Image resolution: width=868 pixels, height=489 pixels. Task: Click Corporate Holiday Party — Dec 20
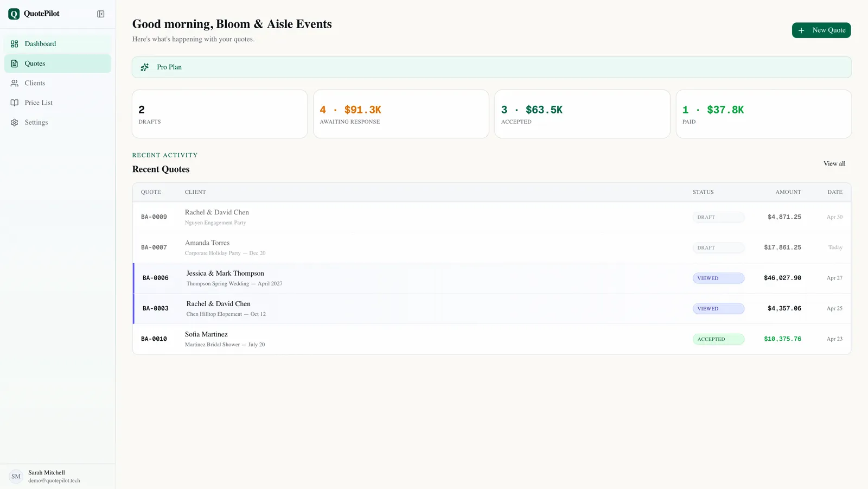click(x=225, y=253)
